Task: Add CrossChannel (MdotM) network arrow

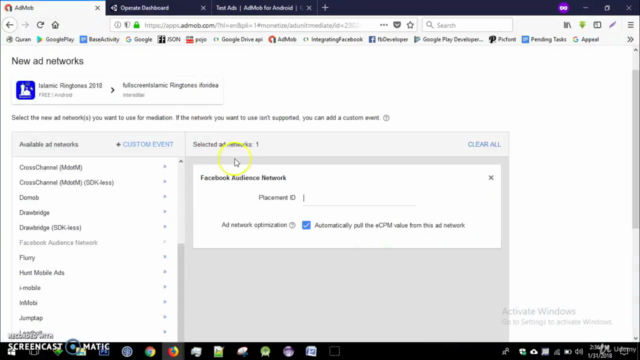Action: (165, 167)
